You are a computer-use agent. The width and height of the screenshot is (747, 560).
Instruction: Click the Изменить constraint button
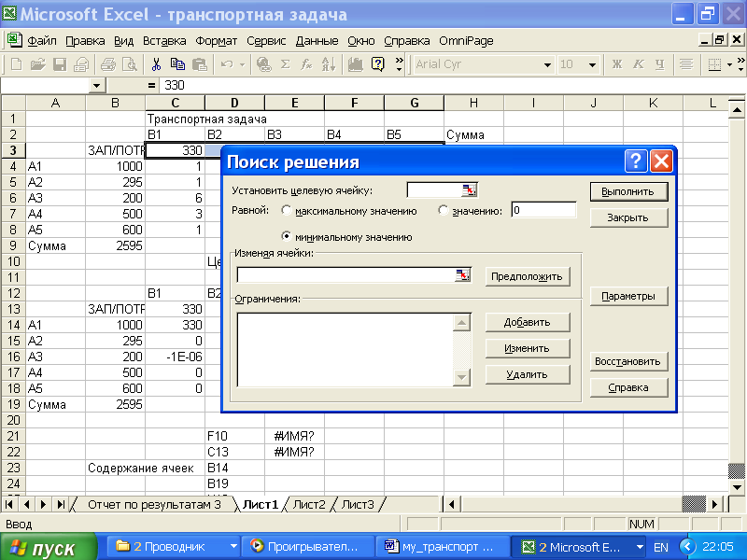[528, 348]
